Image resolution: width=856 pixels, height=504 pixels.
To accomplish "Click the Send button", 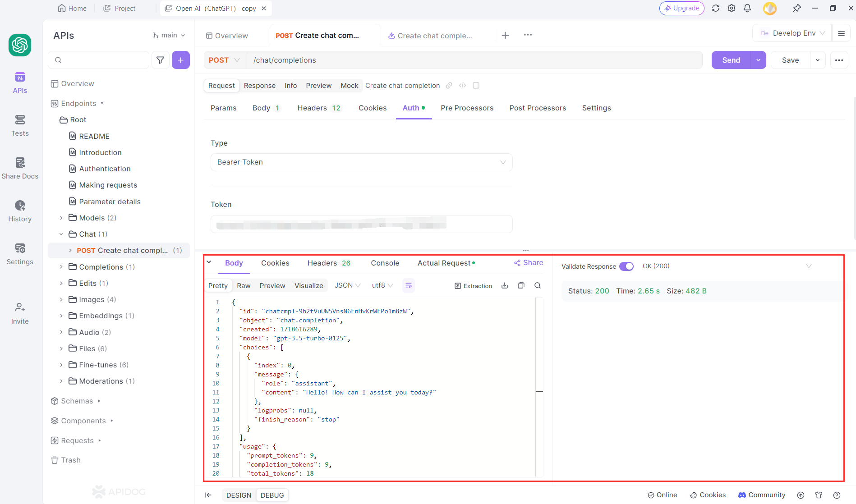I will point(731,60).
